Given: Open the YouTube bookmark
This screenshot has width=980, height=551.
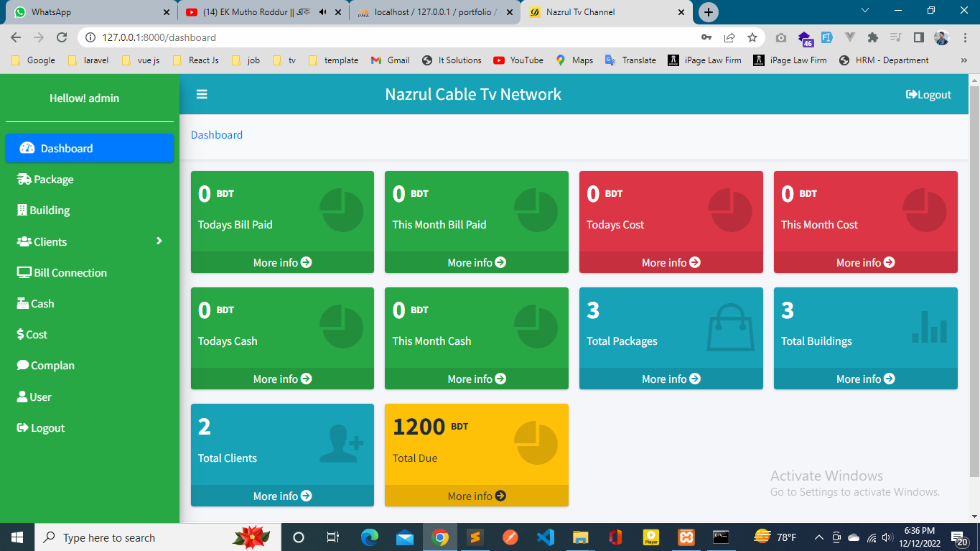Looking at the screenshot, I should 518,60.
